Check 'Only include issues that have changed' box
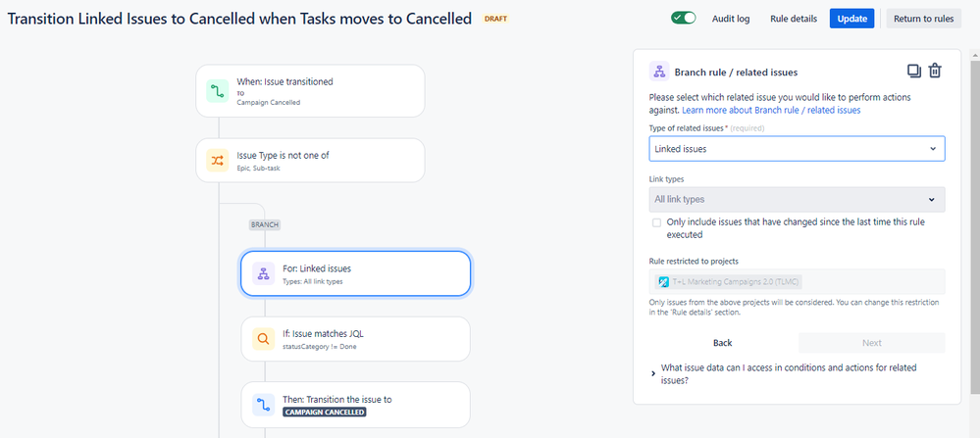The image size is (980, 438). coord(656,222)
